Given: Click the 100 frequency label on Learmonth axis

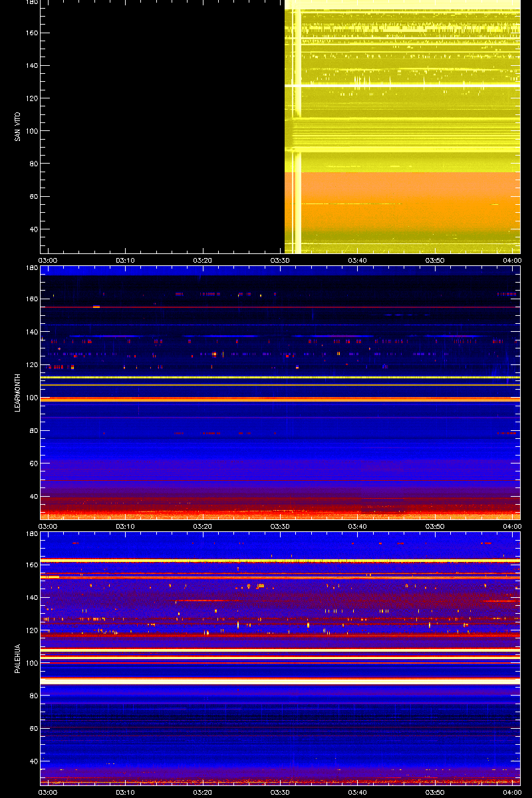Looking at the screenshot, I should tap(31, 396).
